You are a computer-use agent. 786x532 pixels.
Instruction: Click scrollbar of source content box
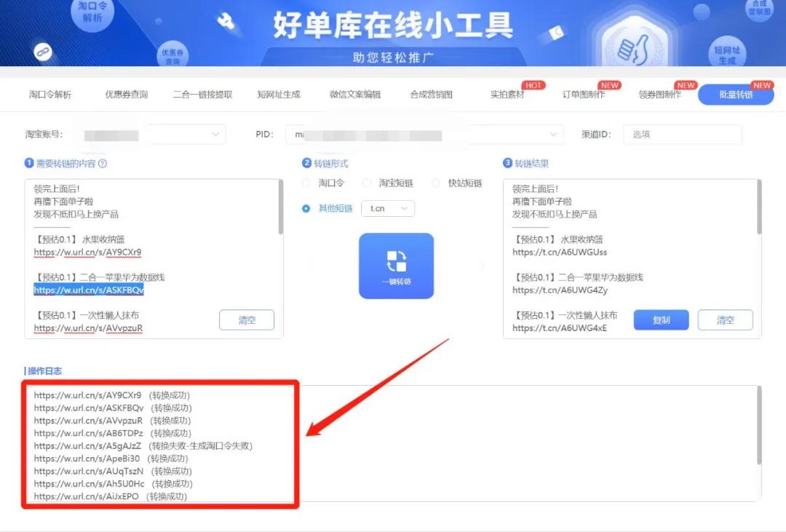click(281, 207)
